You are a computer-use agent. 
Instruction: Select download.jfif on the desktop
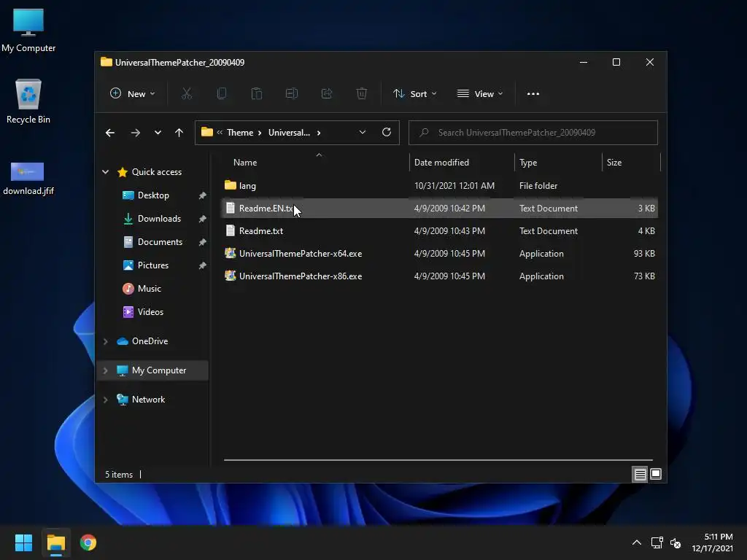[x=28, y=179]
